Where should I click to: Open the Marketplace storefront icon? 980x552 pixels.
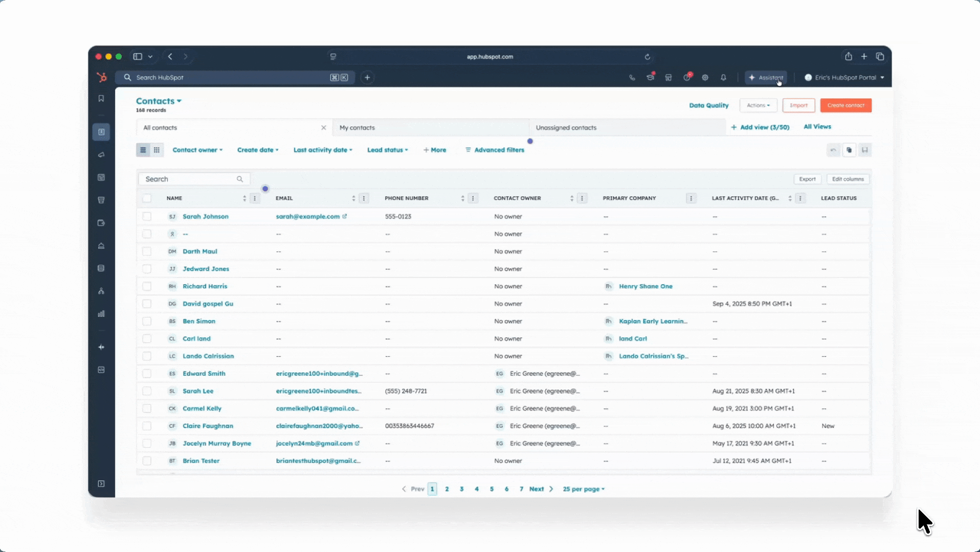click(x=669, y=78)
